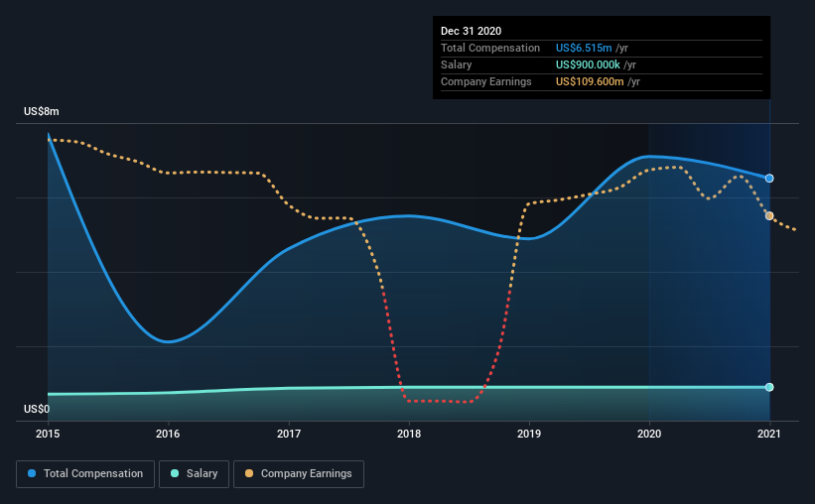Viewport: 815px width, 504px height.
Task: Click the 2021 x-axis label
Action: click(769, 434)
